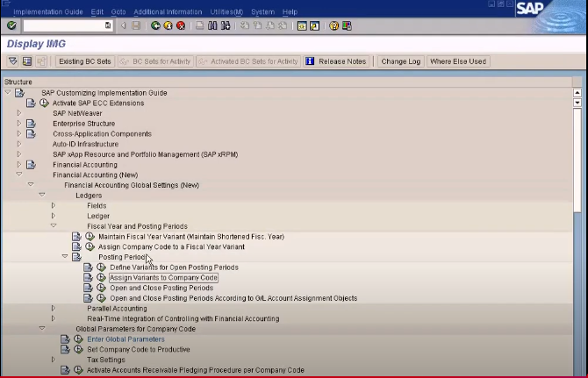
Task: Open documentation icon for Enterprise Structure
Action: click(x=31, y=124)
